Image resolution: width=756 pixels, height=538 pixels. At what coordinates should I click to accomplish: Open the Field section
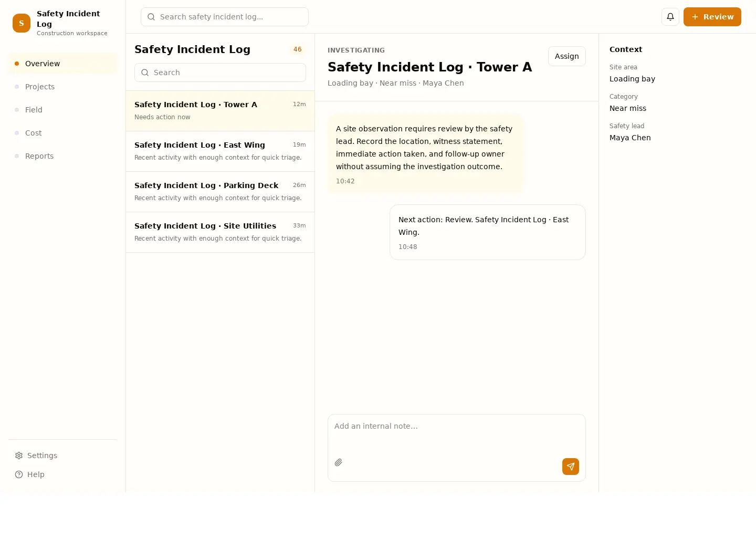[x=63, y=110]
